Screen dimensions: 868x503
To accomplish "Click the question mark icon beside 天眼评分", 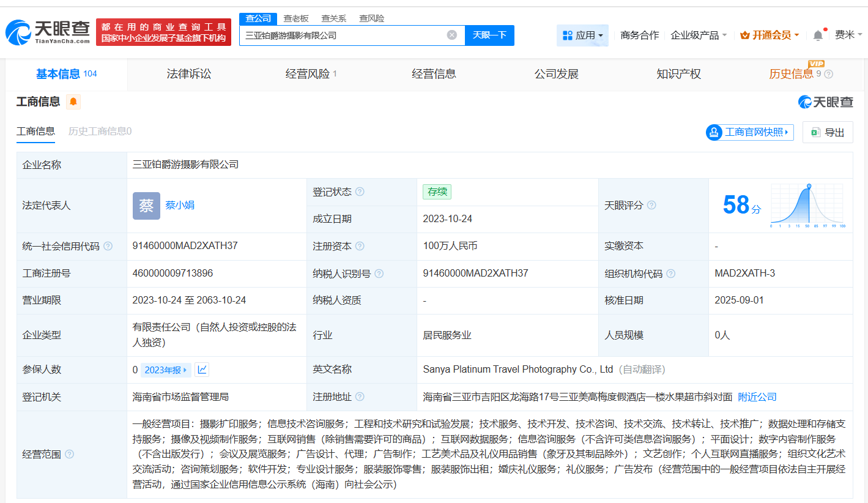I will click(651, 205).
